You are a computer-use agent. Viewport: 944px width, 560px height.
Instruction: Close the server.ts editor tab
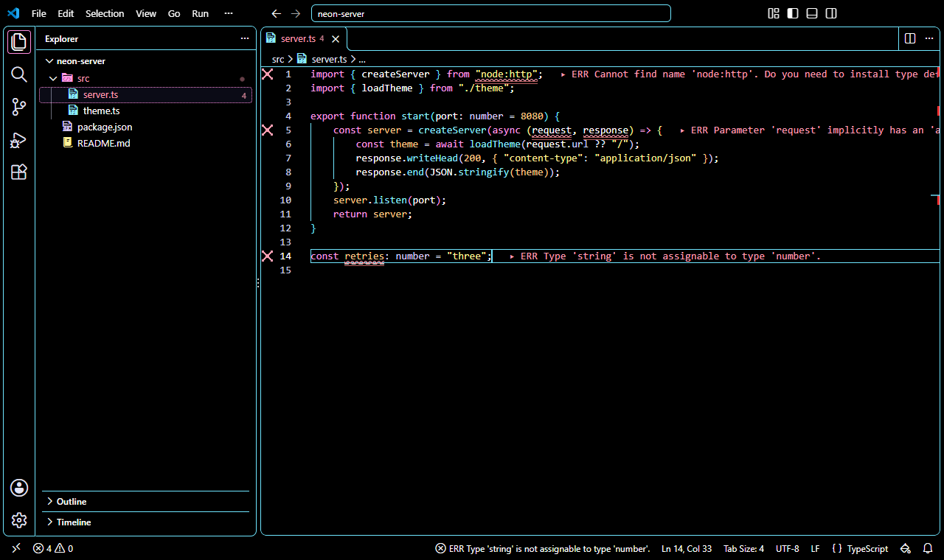click(x=336, y=39)
